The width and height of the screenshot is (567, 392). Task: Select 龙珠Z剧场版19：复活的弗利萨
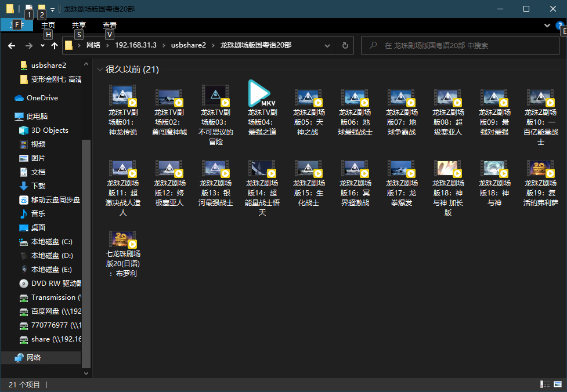(x=541, y=183)
